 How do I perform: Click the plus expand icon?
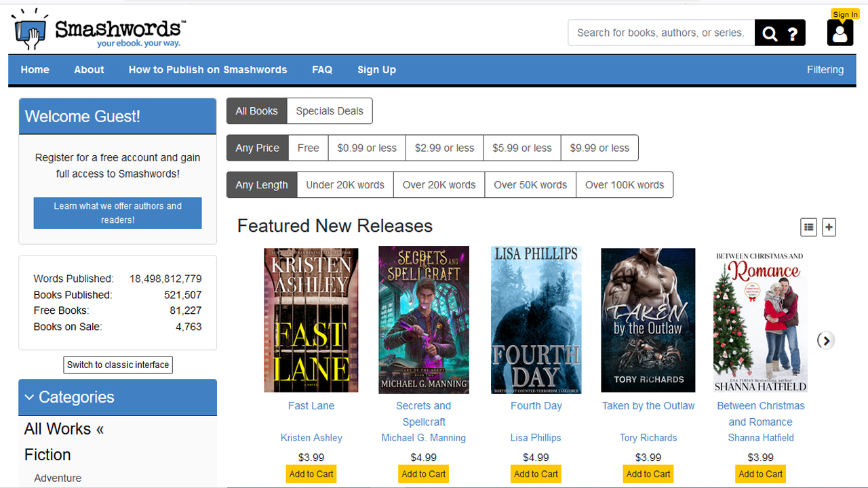(829, 227)
